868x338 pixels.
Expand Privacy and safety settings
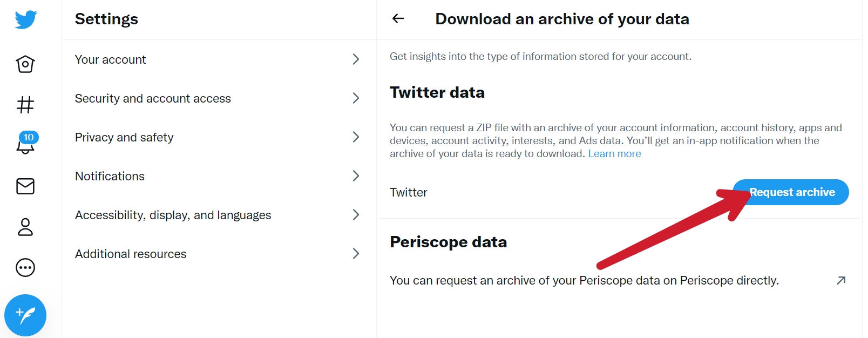coord(216,137)
